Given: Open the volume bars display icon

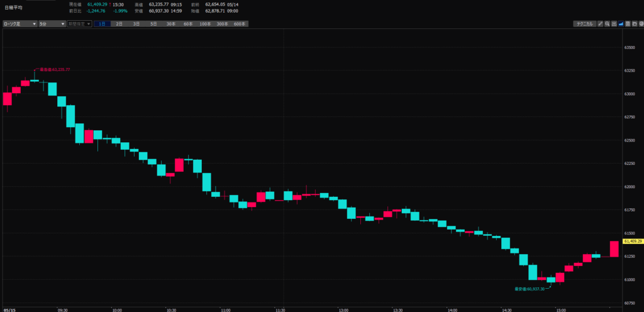Looking at the screenshot, I should pyautogui.click(x=614, y=24).
